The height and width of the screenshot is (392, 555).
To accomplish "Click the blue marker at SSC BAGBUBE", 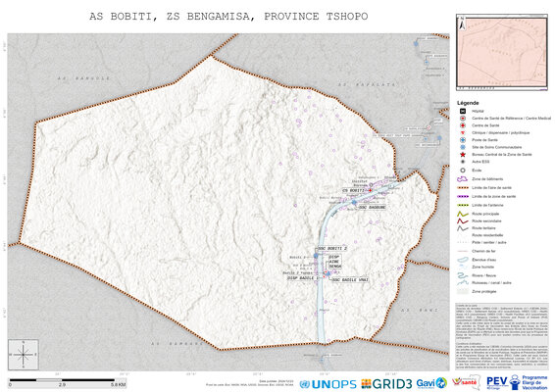I will point(354,202).
